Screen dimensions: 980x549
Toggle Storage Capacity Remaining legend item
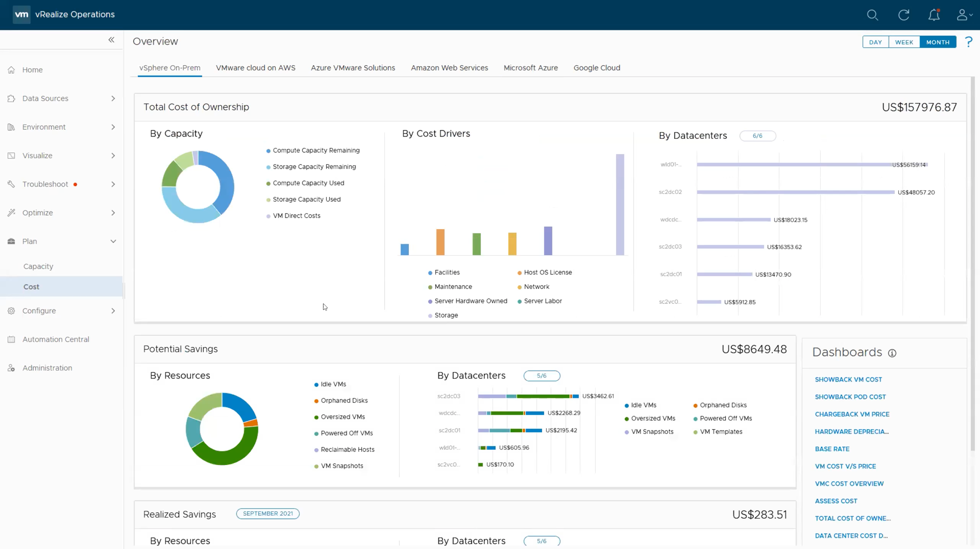pyautogui.click(x=311, y=167)
